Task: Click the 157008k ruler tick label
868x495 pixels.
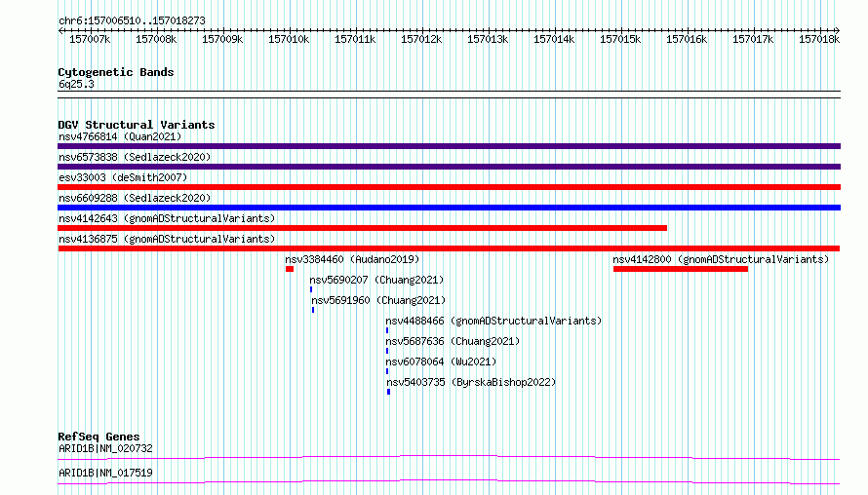Action: point(156,39)
